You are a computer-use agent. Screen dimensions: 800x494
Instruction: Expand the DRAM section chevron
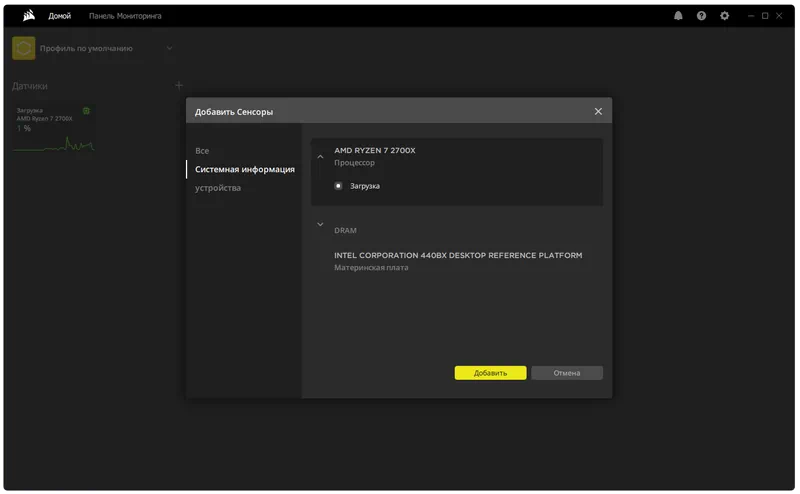321,225
